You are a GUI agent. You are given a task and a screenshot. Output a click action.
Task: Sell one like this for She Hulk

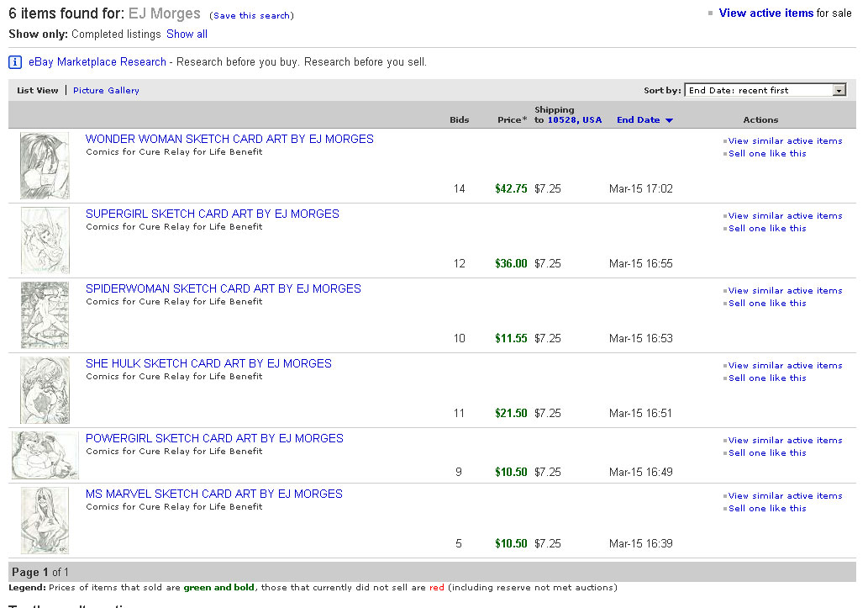(x=766, y=378)
